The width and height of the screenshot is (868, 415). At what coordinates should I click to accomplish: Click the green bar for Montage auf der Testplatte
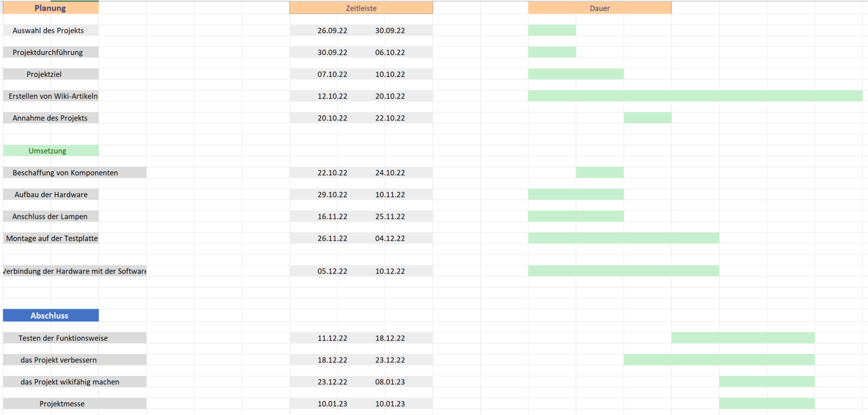[623, 238]
